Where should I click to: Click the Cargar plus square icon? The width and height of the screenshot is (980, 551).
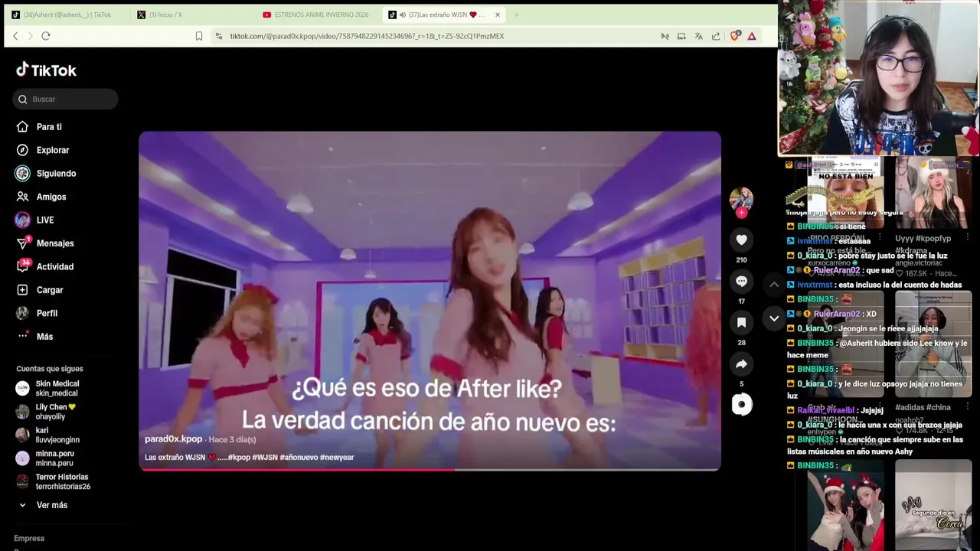[22, 290]
